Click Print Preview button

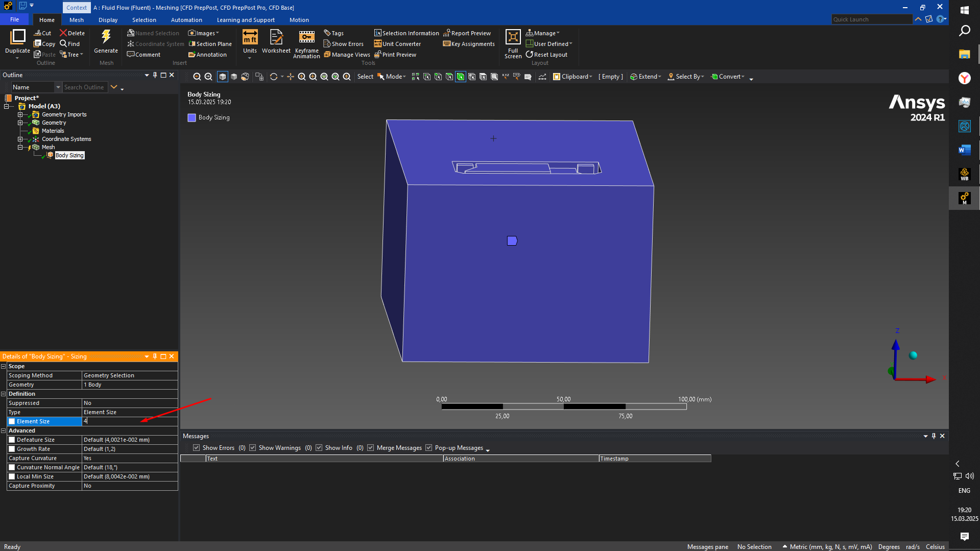395,55
